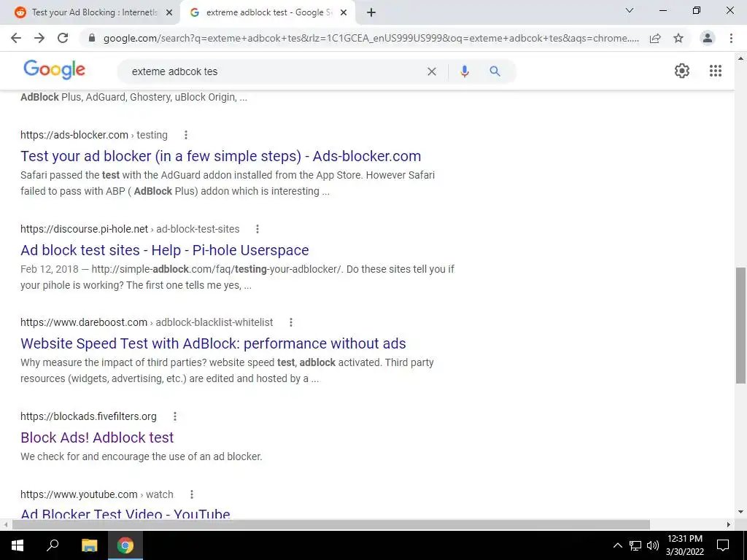Open File Explorer from taskbar

pos(89,545)
